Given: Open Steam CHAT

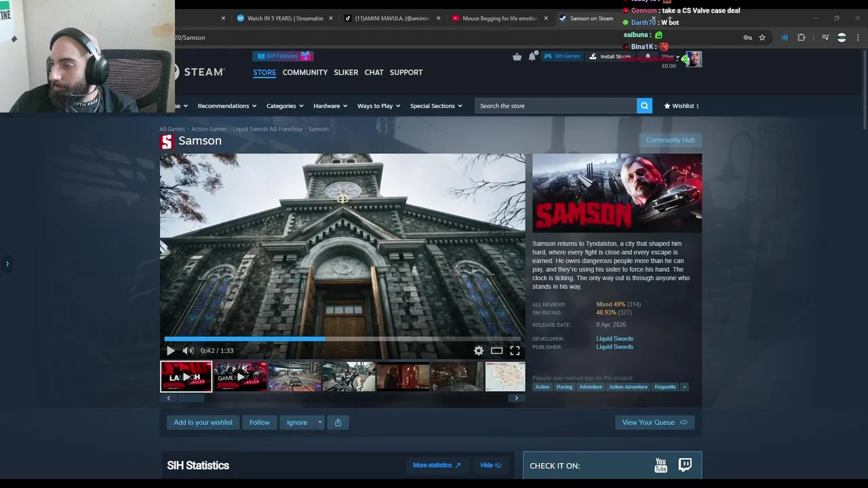Looking at the screenshot, I should click(374, 73).
